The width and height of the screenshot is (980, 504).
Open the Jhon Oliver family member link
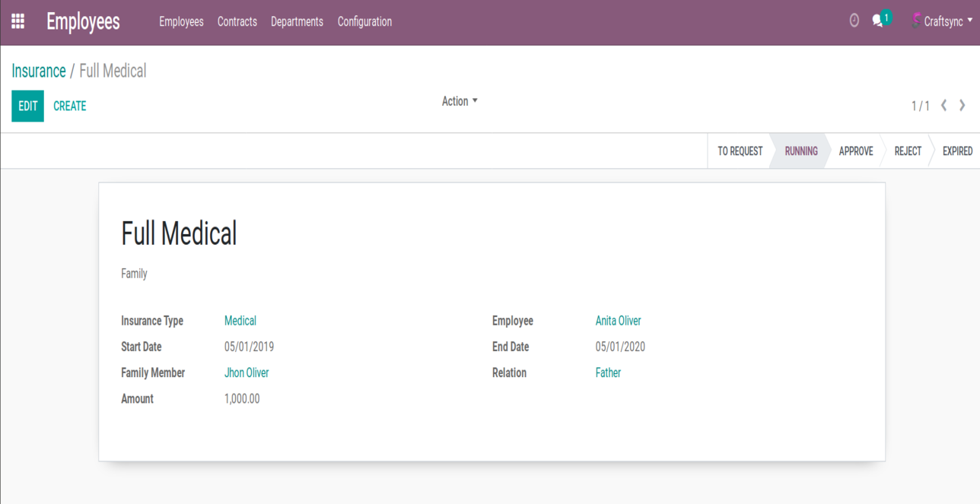[247, 372]
